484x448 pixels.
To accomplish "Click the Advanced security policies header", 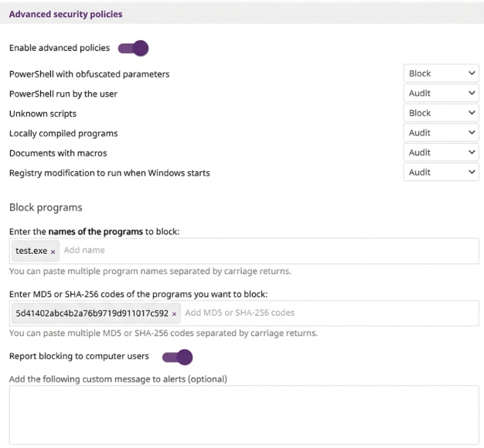I will click(x=66, y=14).
